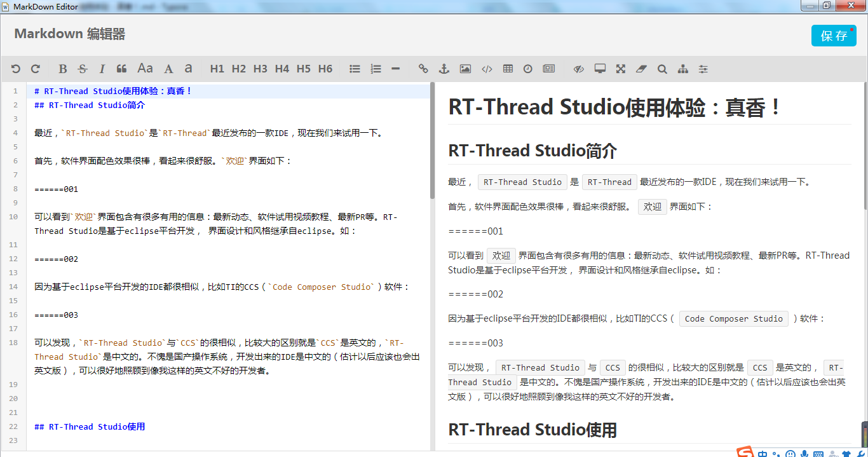Insert a horizontal rule
The height and width of the screenshot is (457, 868).
[397, 68]
